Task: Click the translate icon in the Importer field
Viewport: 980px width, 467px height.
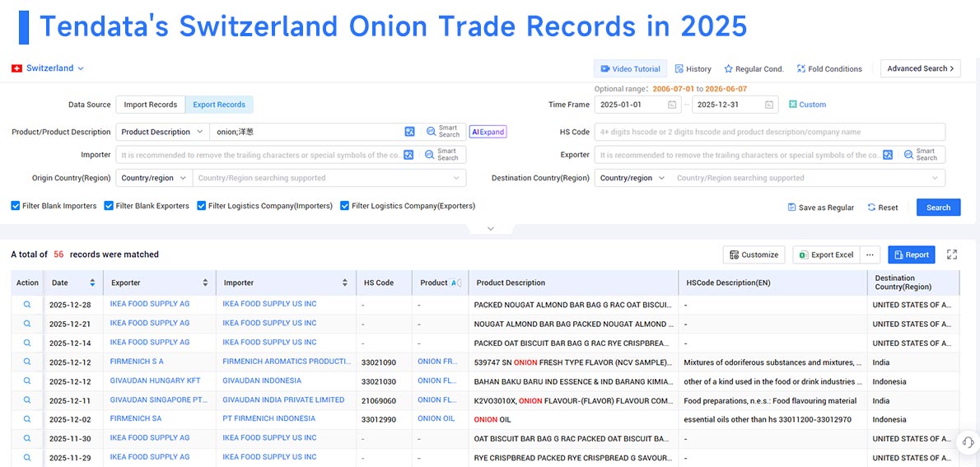Action: 408,155
